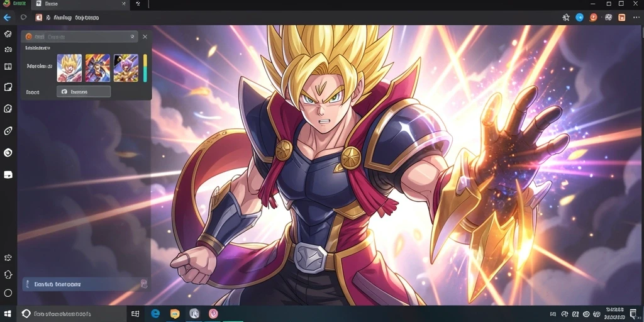Click the dial-like icon below sticky-note icon

(x=8, y=108)
